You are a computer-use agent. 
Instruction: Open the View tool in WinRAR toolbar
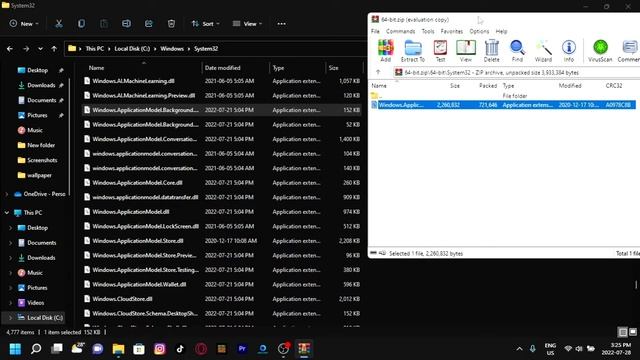tap(466, 51)
